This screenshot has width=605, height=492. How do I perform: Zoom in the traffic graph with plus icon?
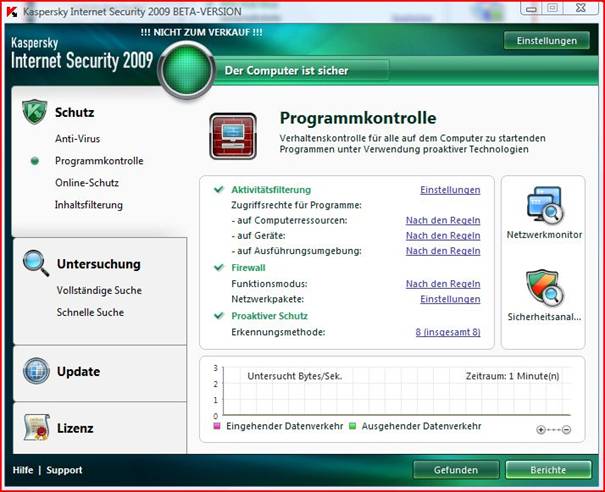pyautogui.click(x=541, y=429)
